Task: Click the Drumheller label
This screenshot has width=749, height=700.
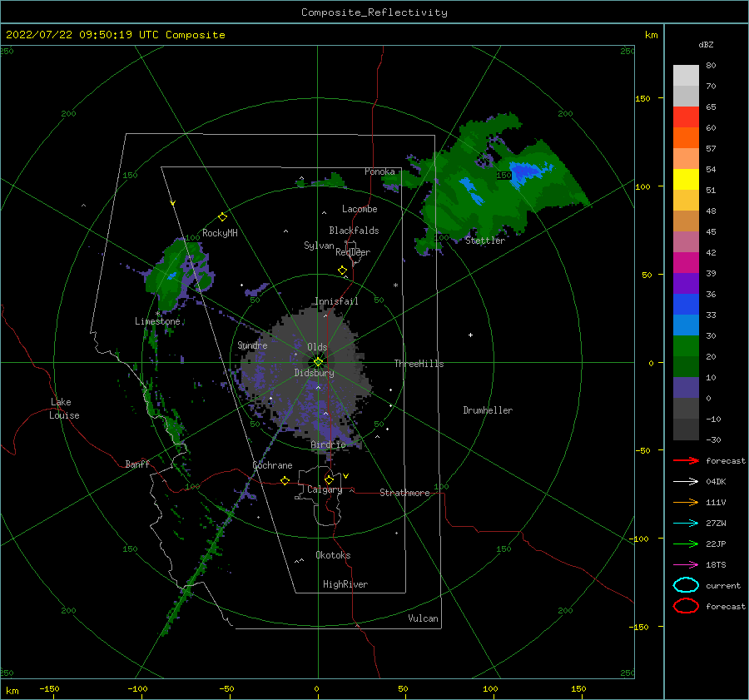Action: click(488, 410)
